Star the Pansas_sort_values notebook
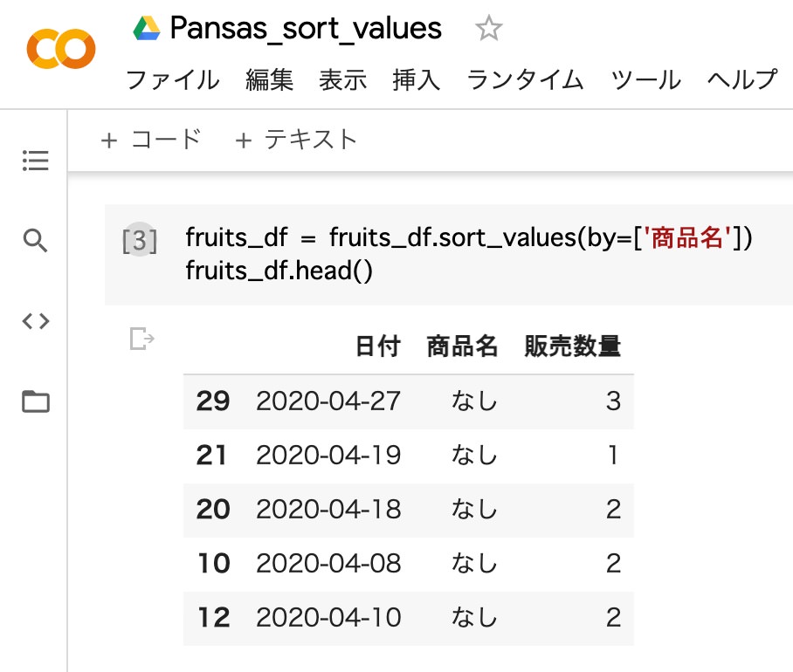 point(488,28)
